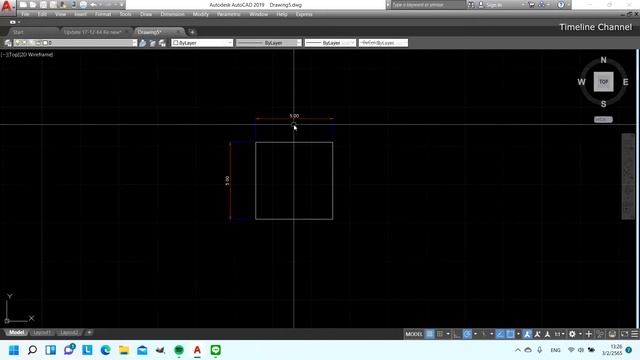Viewport: 640px width, 360px height.
Task: Switch to the Layout1 tab
Action: click(x=42, y=333)
